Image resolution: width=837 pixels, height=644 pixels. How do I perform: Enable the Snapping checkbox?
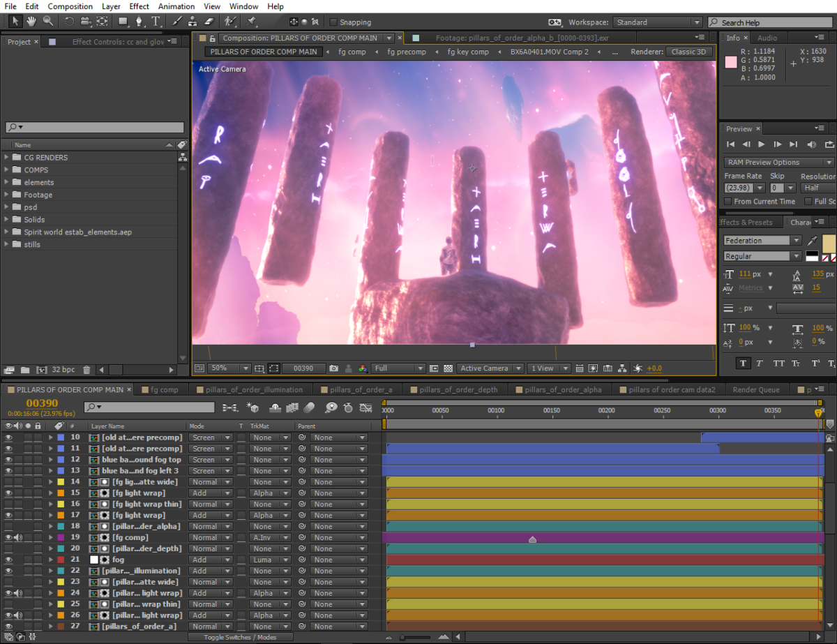point(333,22)
